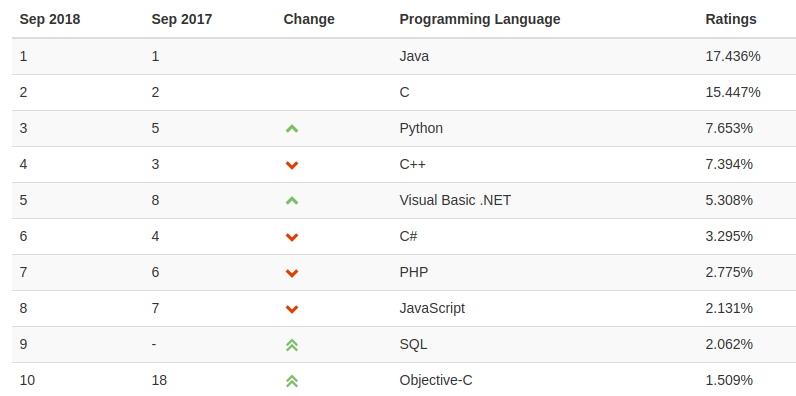The image size is (796, 396).
Task: Click the 1.509% rating for Objective-C
Action: (729, 381)
